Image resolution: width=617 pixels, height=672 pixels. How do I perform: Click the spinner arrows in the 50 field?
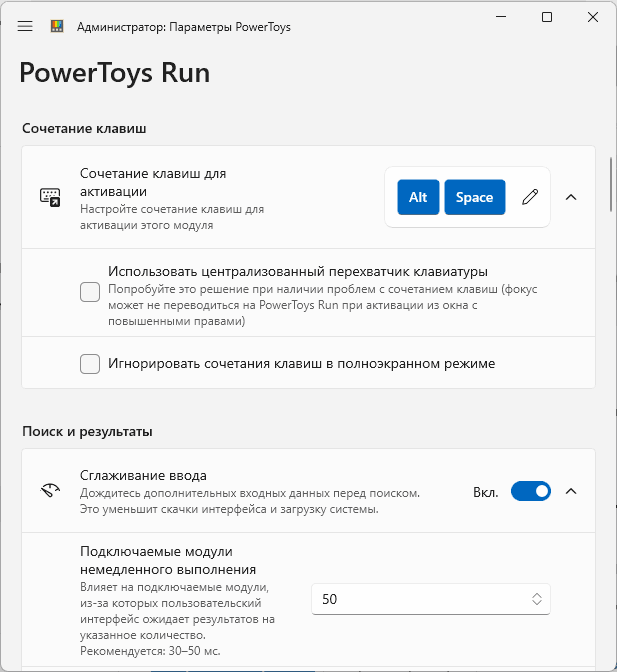click(x=537, y=599)
